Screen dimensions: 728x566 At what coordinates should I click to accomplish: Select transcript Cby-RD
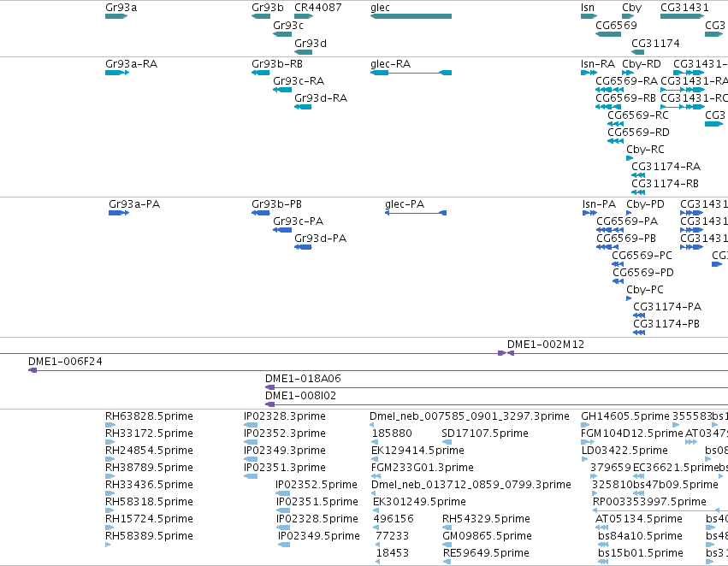point(628,73)
